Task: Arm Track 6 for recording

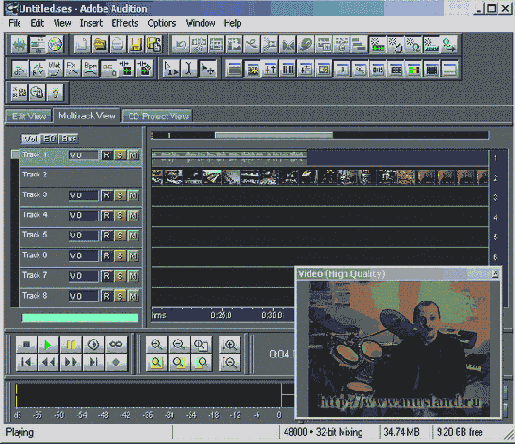Action: pyautogui.click(x=106, y=256)
